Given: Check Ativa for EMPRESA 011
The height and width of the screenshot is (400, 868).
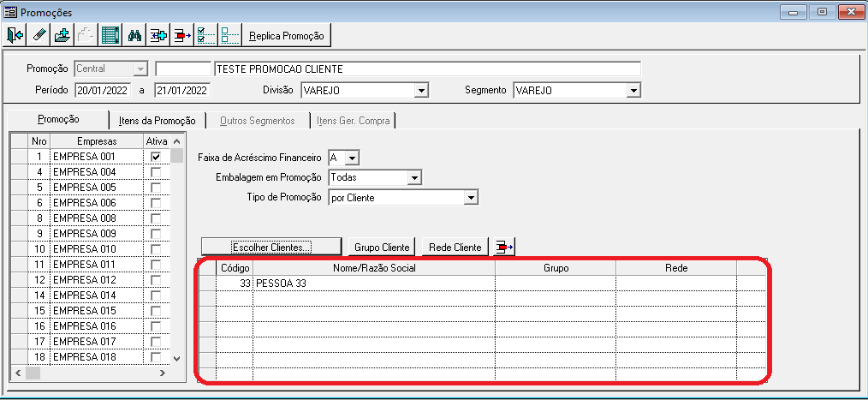Looking at the screenshot, I should [x=156, y=265].
